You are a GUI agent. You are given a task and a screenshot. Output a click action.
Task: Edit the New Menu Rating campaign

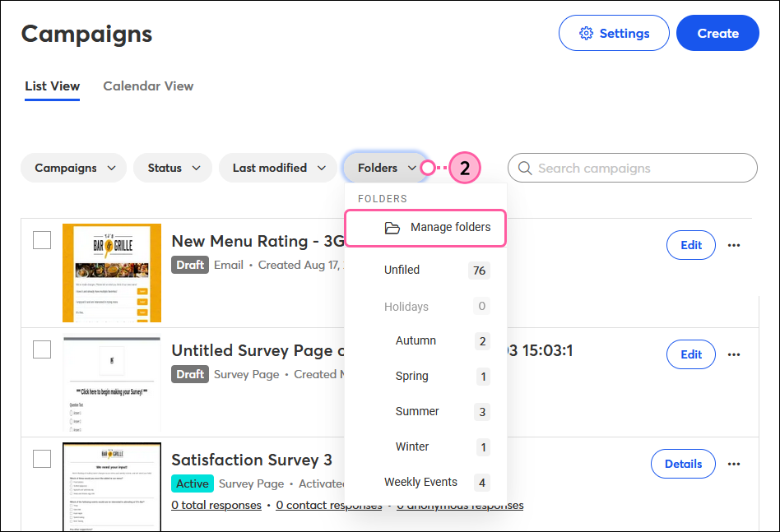[x=691, y=245]
